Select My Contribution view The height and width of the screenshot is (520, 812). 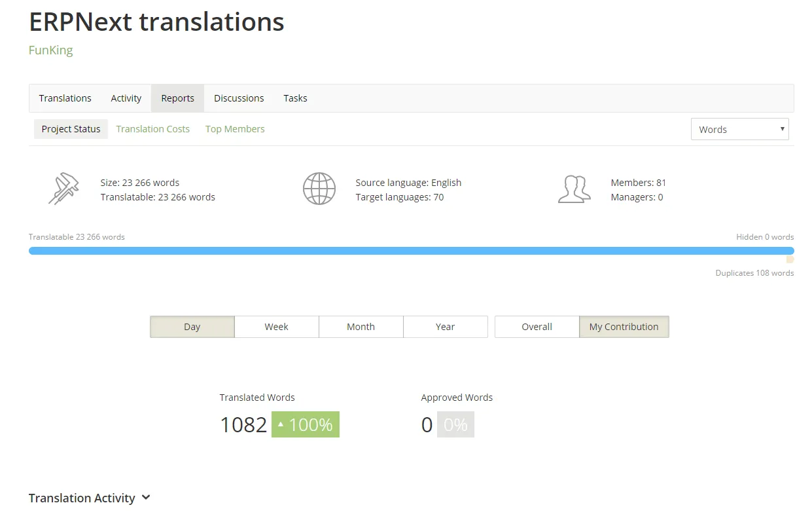point(624,327)
